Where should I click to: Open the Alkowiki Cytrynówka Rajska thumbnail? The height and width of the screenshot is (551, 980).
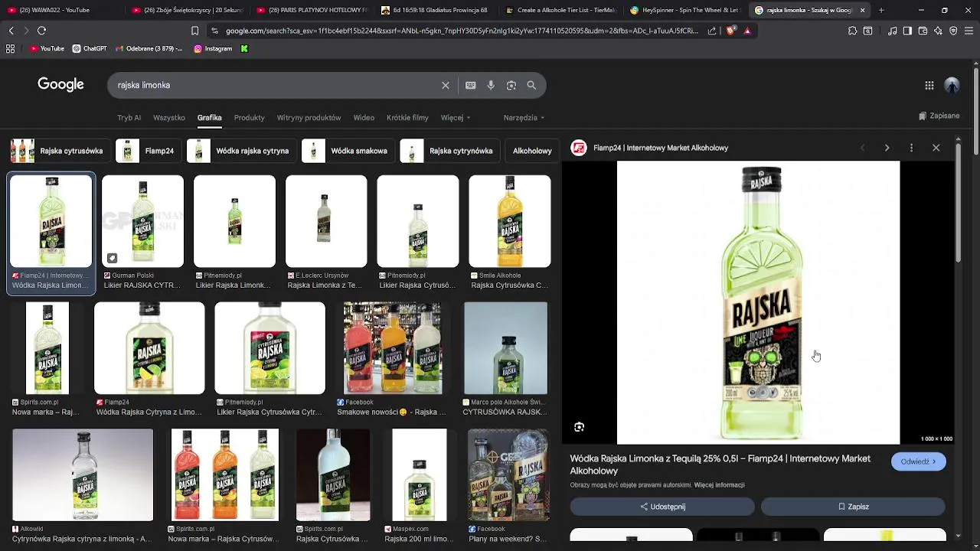coord(83,475)
